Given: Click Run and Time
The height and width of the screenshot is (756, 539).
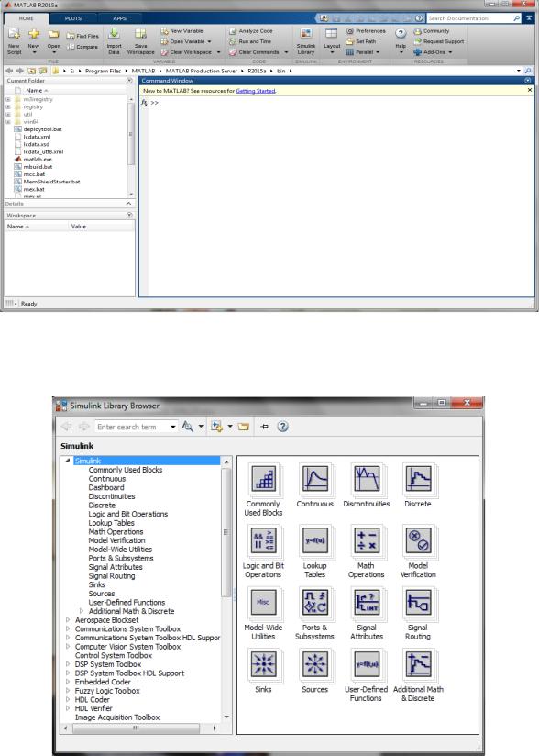Looking at the screenshot, I should point(250,41).
